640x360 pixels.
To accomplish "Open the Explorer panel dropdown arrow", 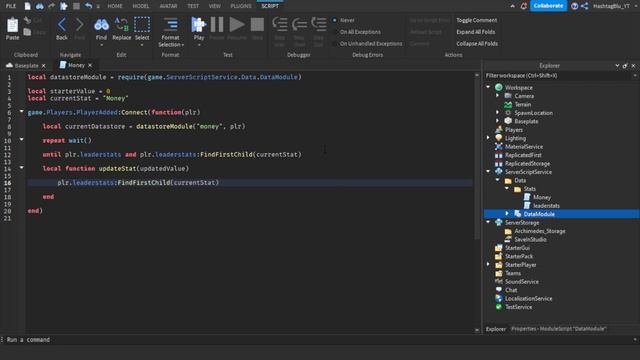I will pyautogui.click(x=617, y=65).
